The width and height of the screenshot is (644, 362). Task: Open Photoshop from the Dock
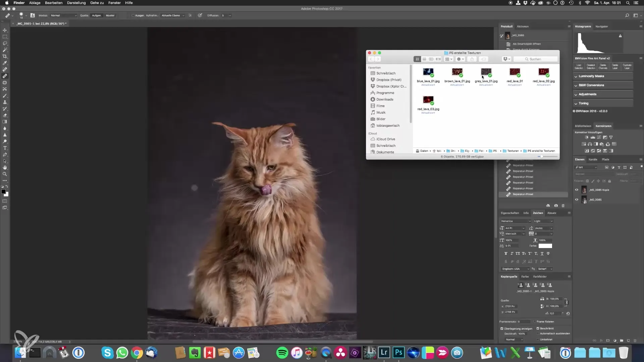point(398,353)
